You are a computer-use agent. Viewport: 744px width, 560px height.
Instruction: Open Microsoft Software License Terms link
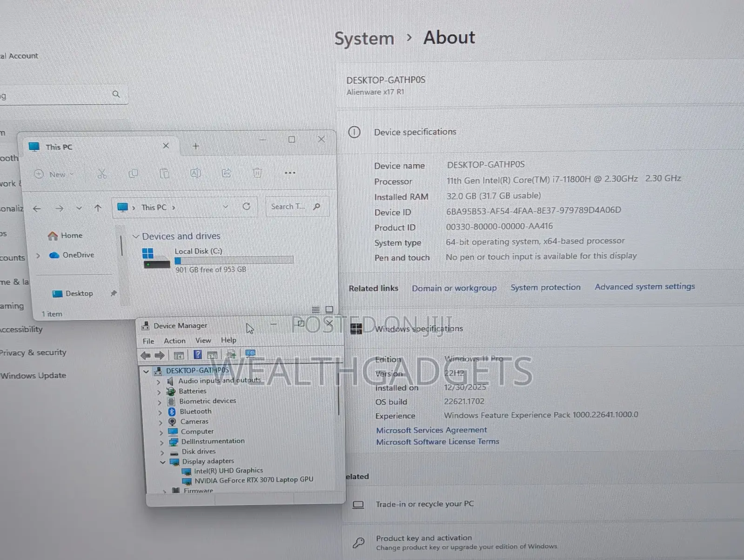pos(437,442)
